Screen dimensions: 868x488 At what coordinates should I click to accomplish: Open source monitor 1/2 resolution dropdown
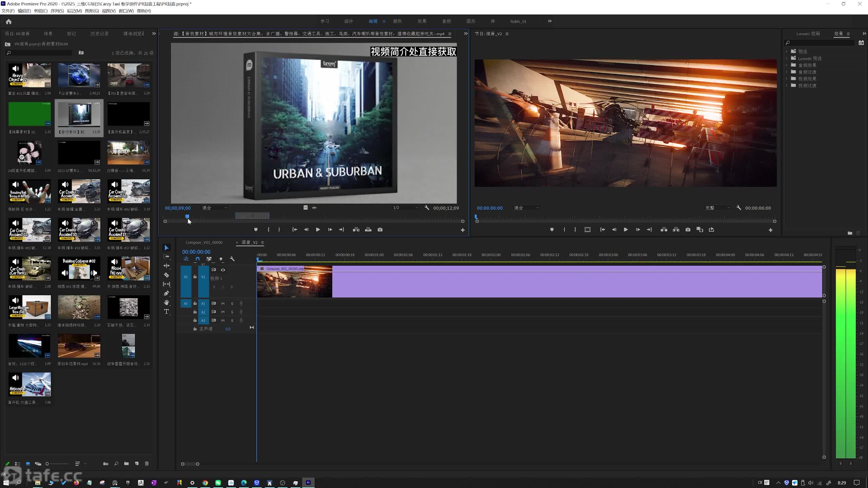(405, 208)
